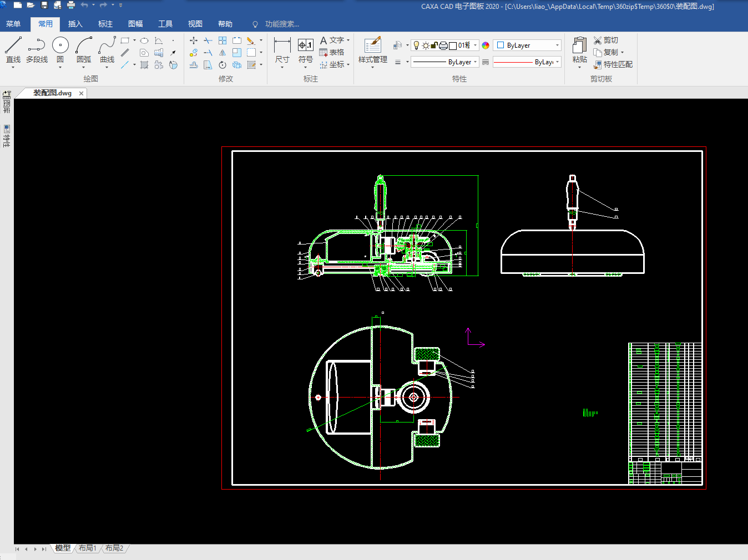Click the 剪切 cut button

pyautogui.click(x=605, y=40)
